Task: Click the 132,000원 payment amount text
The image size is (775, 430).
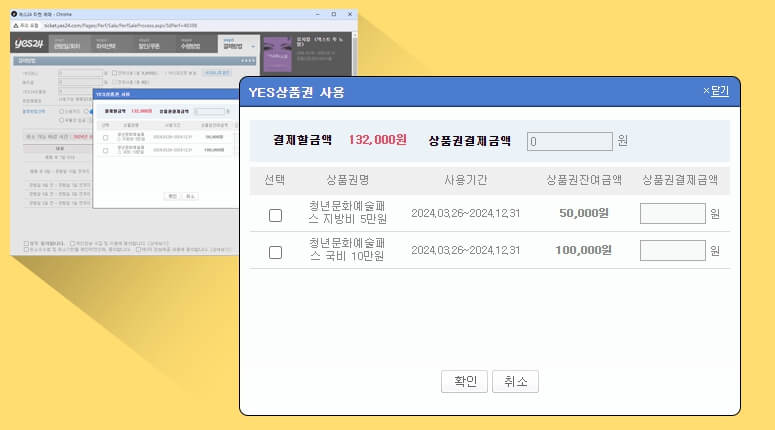Action: (378, 140)
